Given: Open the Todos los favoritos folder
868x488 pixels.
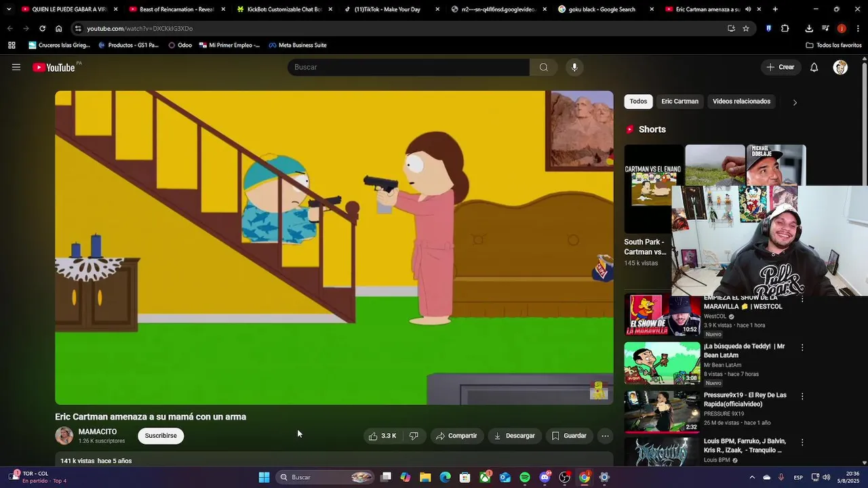Looking at the screenshot, I should [833, 45].
